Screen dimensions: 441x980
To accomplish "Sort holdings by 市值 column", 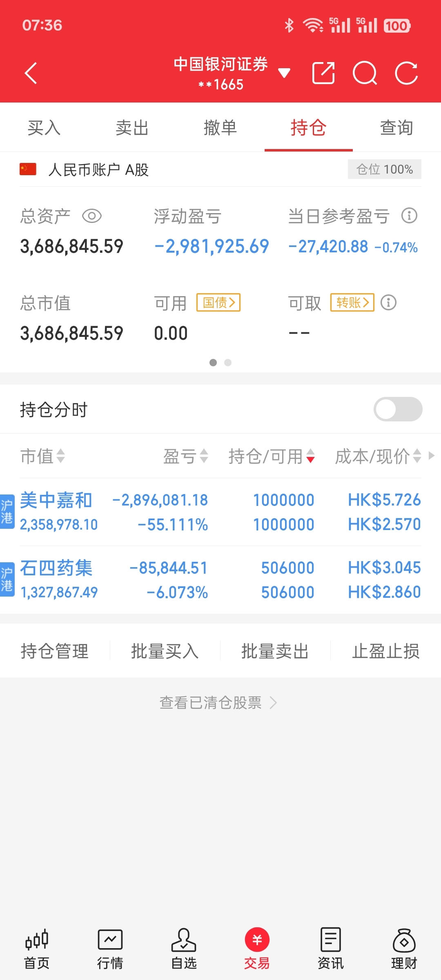I will [x=42, y=456].
